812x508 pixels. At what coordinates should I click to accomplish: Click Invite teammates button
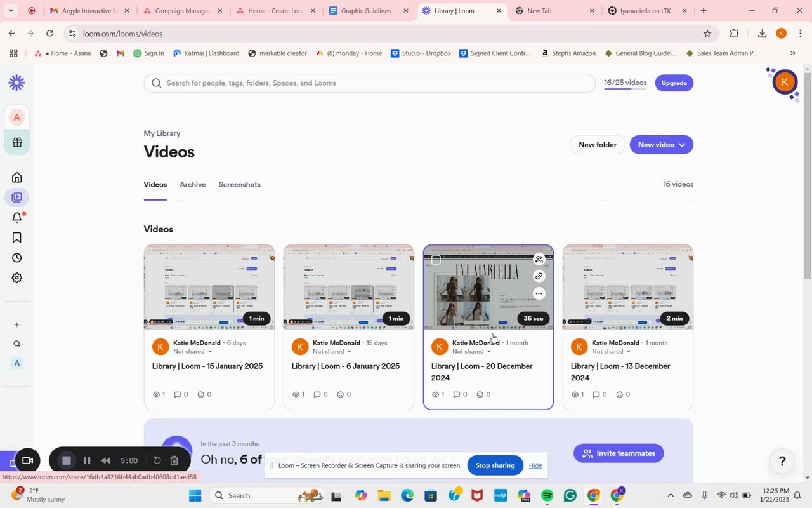pyautogui.click(x=619, y=453)
